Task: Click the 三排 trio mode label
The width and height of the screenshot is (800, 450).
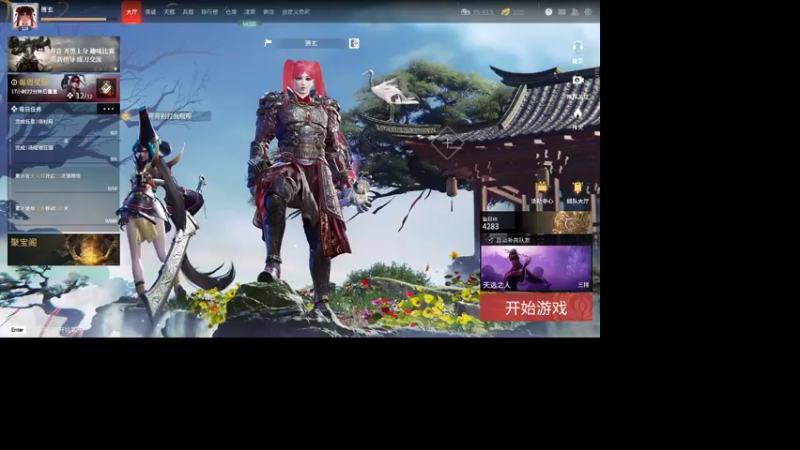Action: [584, 285]
